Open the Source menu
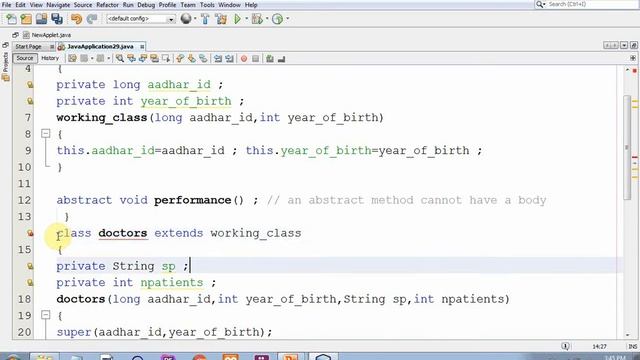The height and width of the screenshot is (360, 640). [x=83, y=5]
